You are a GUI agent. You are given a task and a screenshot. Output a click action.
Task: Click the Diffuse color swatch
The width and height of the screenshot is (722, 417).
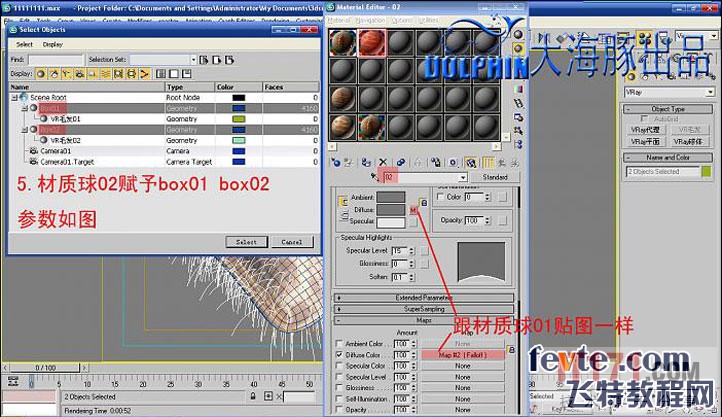click(x=390, y=210)
